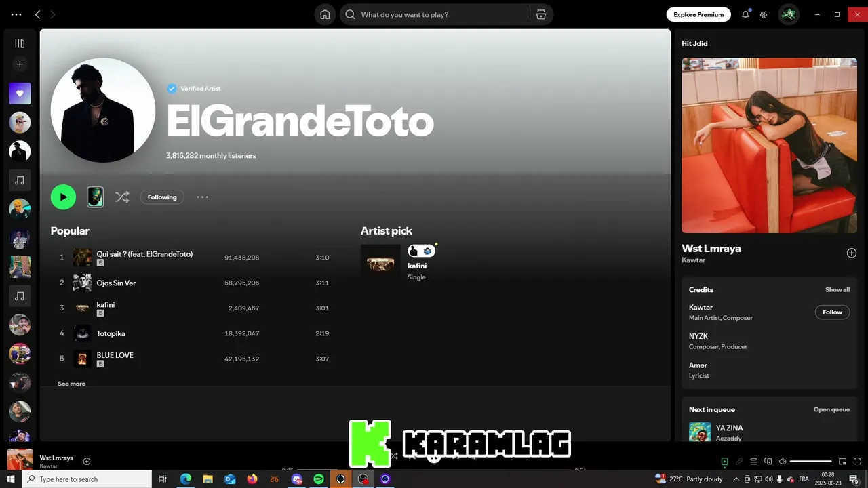Image resolution: width=868 pixels, height=488 pixels.
Task: Open the What's New notifications bell
Action: 745,14
